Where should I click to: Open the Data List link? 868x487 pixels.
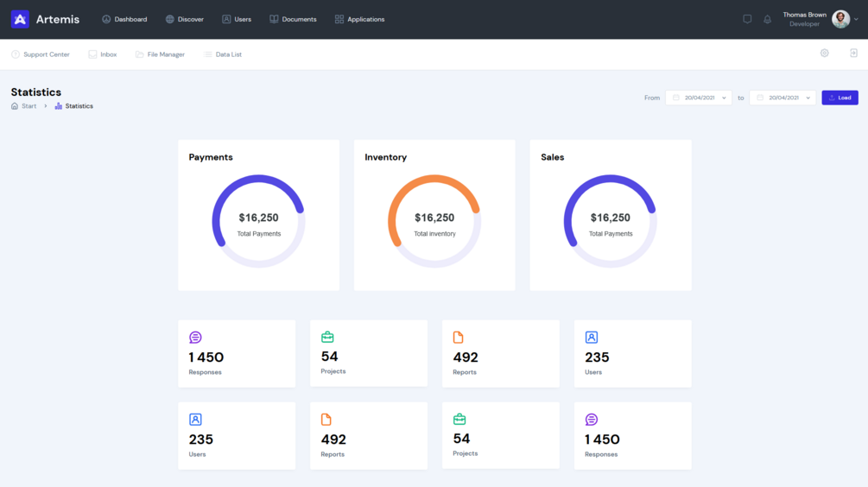click(223, 54)
